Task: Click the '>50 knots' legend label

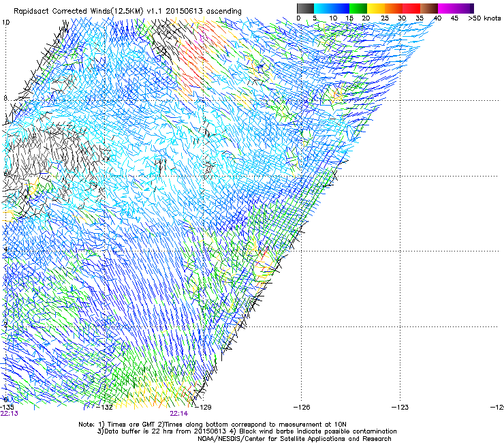Action: [484, 18]
